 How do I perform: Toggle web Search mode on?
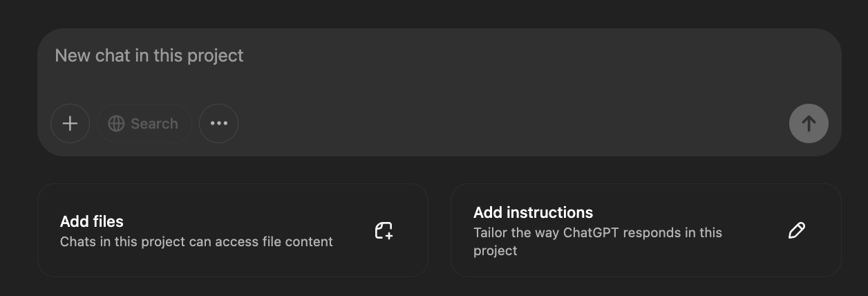tap(144, 124)
